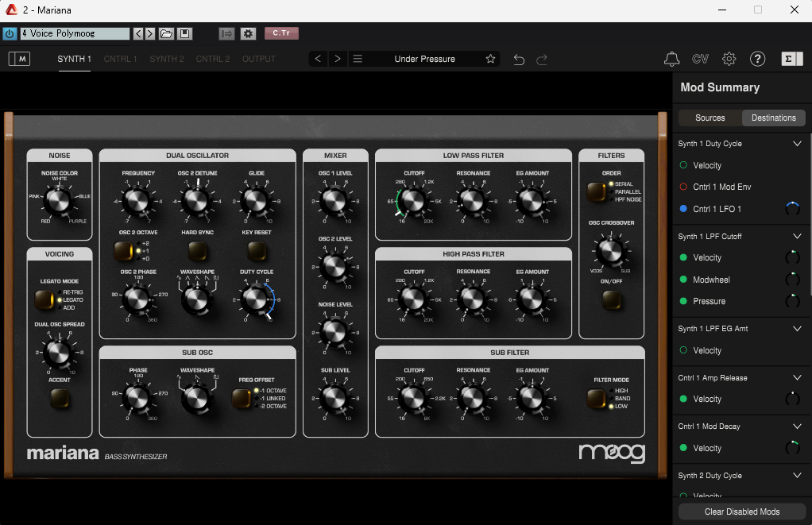Open the CV settings icon
812x525 pixels.
(700, 59)
